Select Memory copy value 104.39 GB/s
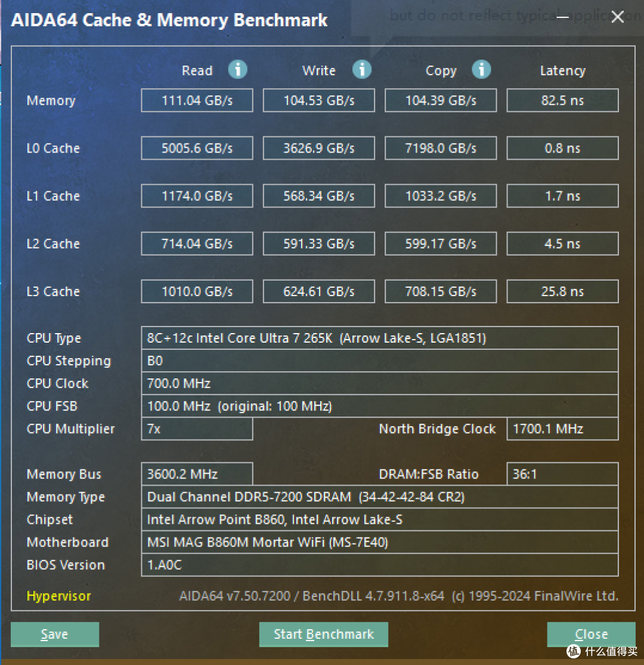This screenshot has height=665, width=644. (441, 101)
